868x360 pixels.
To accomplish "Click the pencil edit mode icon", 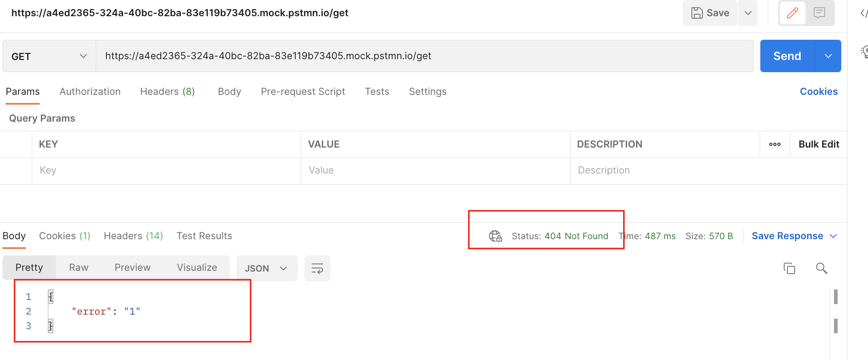I will point(792,13).
